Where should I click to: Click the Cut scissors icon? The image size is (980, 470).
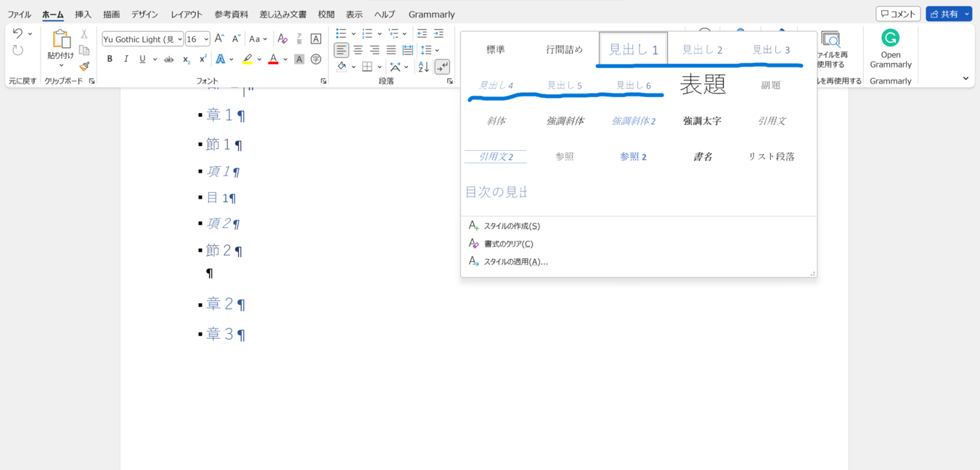click(x=84, y=34)
